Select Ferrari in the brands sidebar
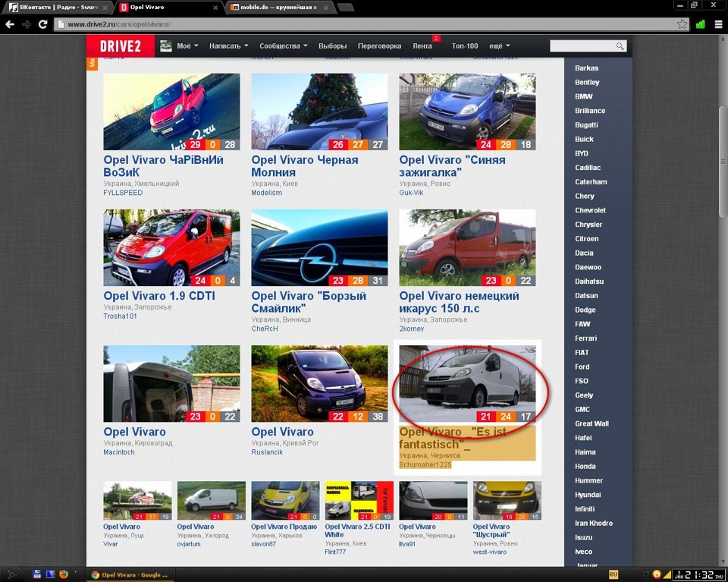Screen dimensions: 728x582 [586, 338]
